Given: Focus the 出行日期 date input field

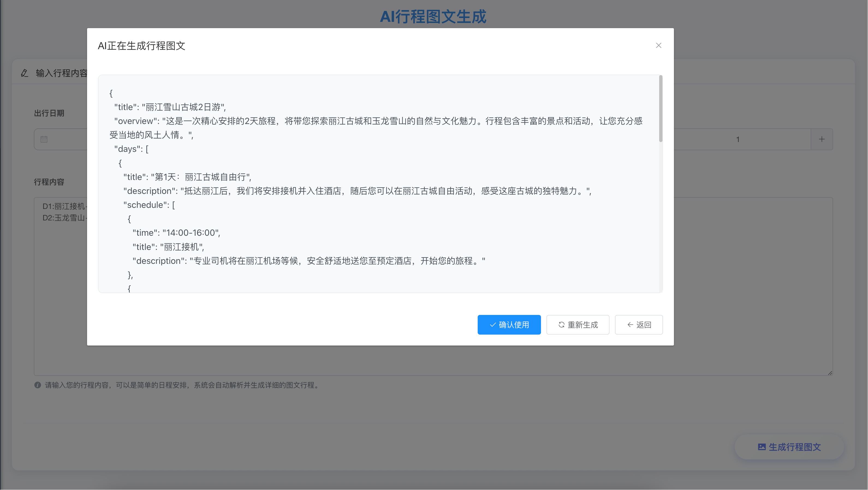Looking at the screenshot, I should click(67, 139).
